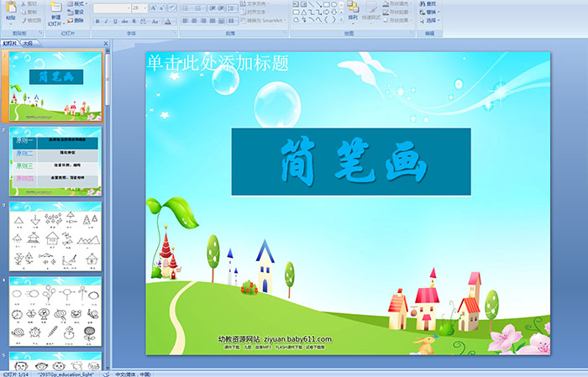This screenshot has width=588, height=377.
Task: Decrease font size with shrink font icon
Action: [161, 8]
